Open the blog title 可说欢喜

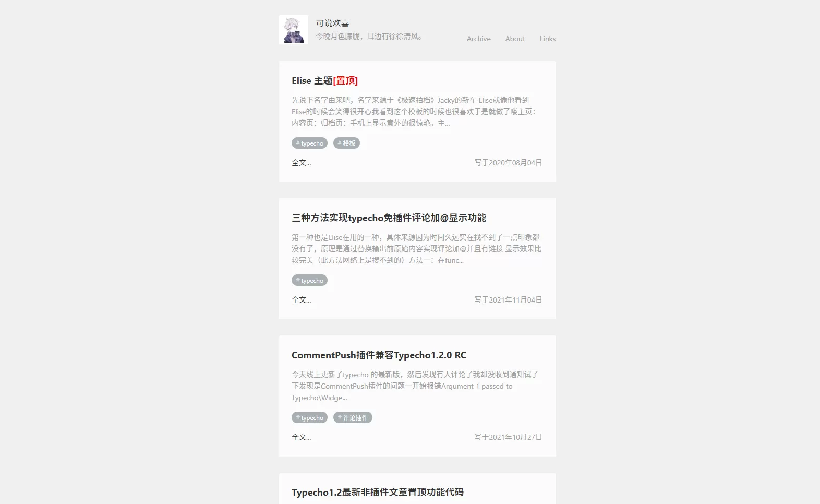(x=332, y=23)
